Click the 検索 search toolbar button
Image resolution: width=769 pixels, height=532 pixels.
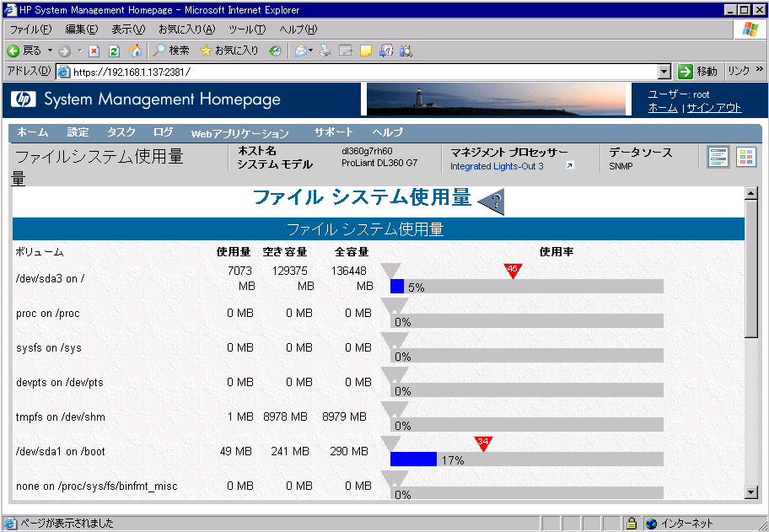click(x=171, y=51)
